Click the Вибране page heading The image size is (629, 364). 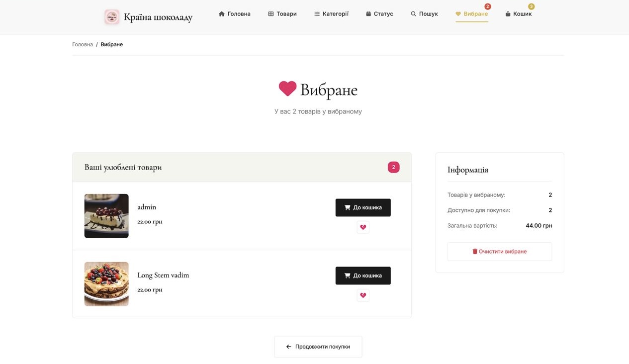pos(329,90)
